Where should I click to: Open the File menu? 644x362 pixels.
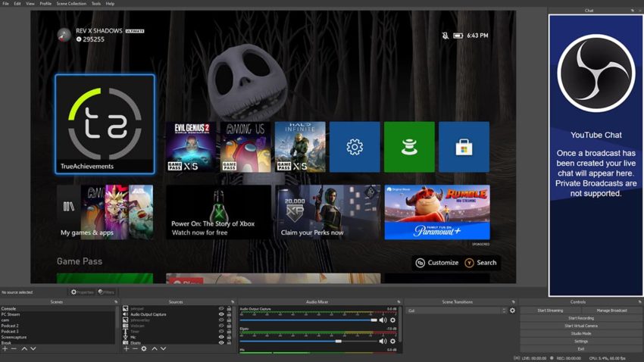point(6,4)
